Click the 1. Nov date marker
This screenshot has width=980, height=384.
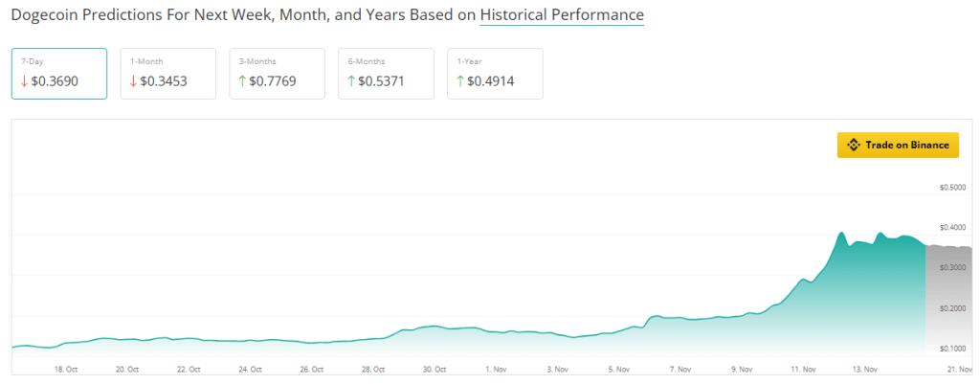tap(496, 368)
